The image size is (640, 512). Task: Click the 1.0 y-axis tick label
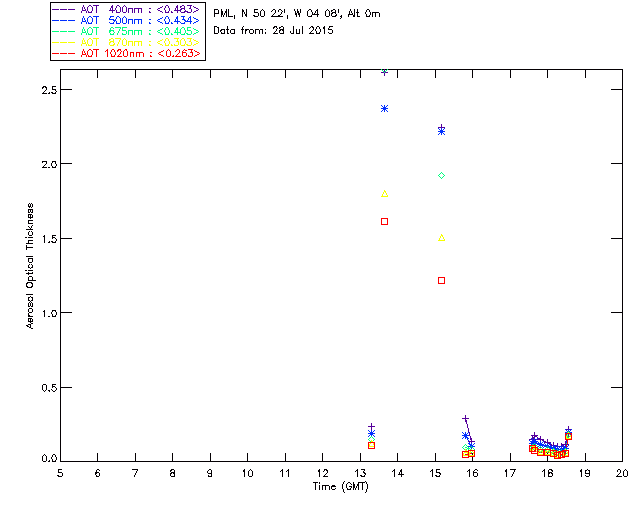[x=49, y=314]
